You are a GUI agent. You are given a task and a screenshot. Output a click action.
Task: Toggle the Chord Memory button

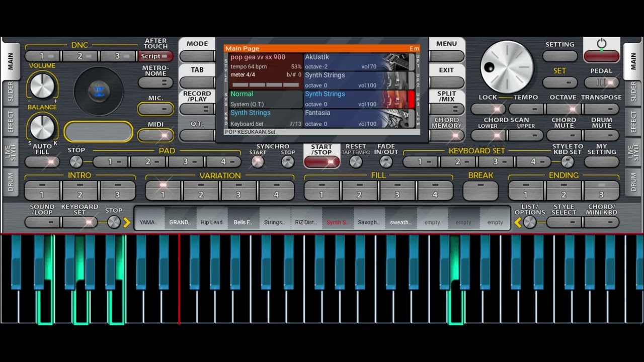(x=447, y=135)
